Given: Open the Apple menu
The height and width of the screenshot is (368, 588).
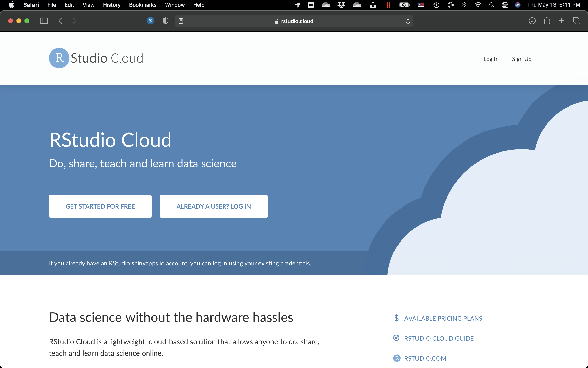Looking at the screenshot, I should click(11, 5).
